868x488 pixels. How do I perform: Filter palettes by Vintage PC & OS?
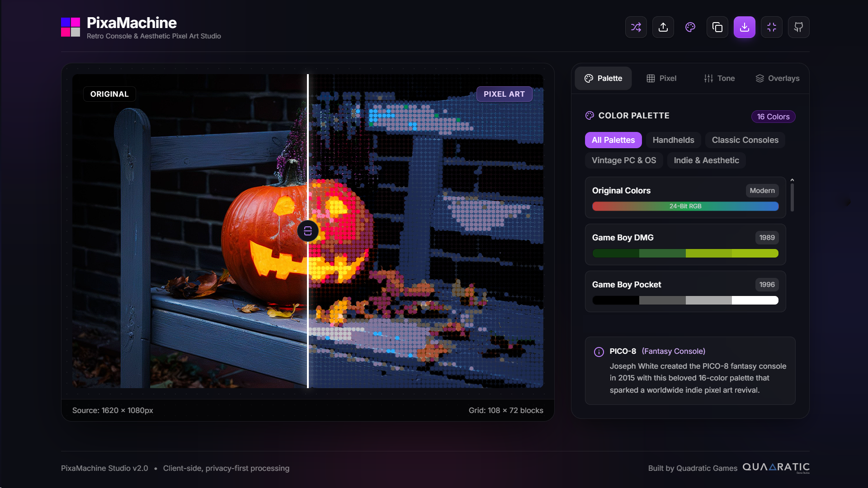(624, 160)
